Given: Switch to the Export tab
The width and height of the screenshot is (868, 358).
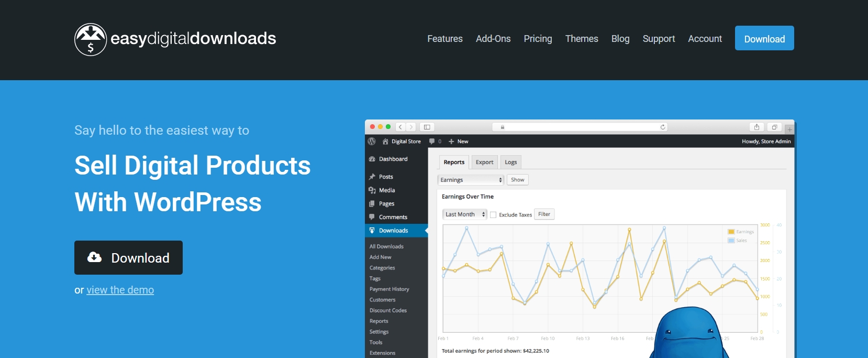Looking at the screenshot, I should pyautogui.click(x=484, y=162).
